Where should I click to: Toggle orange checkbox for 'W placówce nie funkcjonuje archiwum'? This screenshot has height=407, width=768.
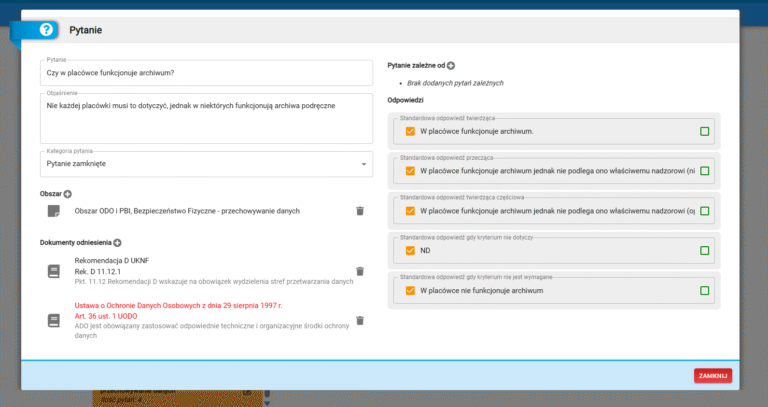(x=410, y=290)
